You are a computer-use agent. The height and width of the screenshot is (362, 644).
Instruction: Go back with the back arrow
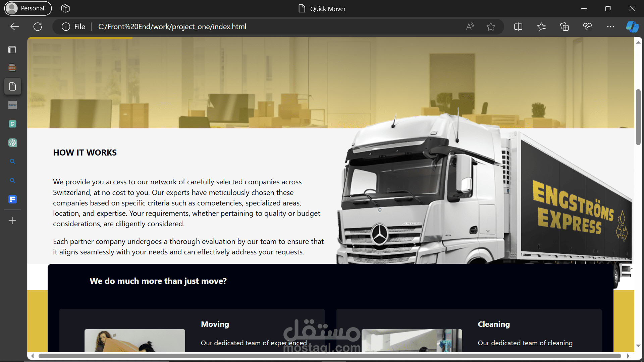(14, 26)
